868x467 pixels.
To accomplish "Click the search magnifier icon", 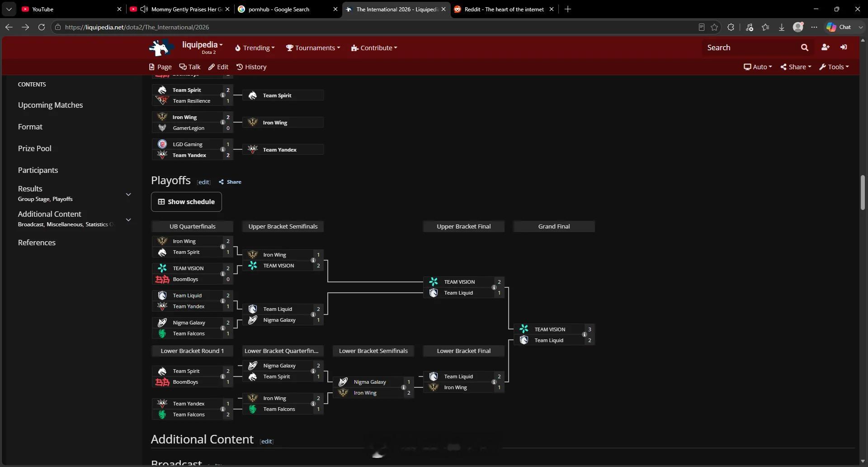I will click(x=804, y=48).
